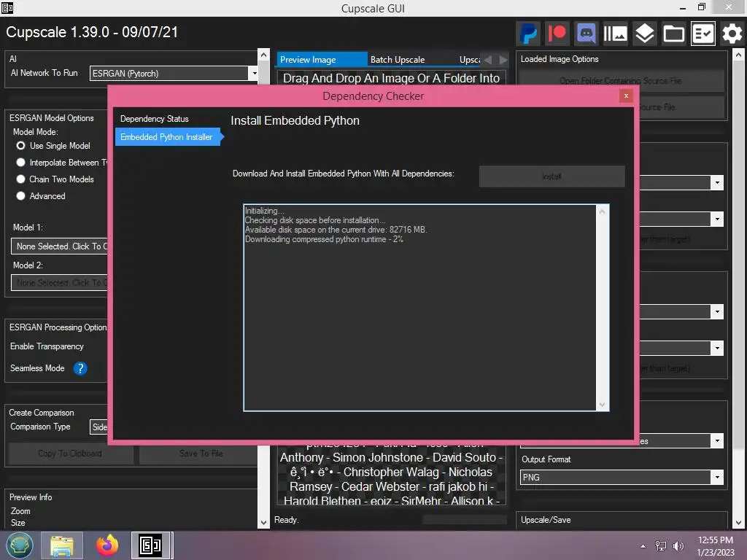The width and height of the screenshot is (747, 560).
Task: Select Advanced model mode radio
Action: coord(20,195)
